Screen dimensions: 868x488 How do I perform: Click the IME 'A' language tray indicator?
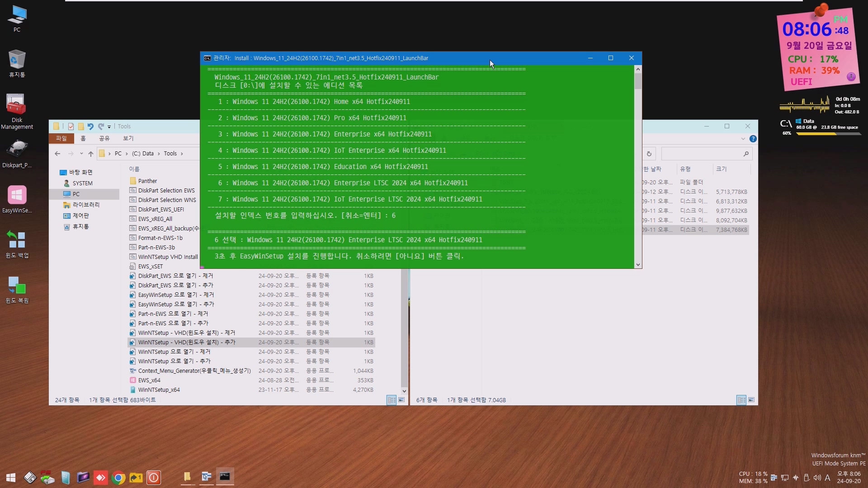point(827,478)
